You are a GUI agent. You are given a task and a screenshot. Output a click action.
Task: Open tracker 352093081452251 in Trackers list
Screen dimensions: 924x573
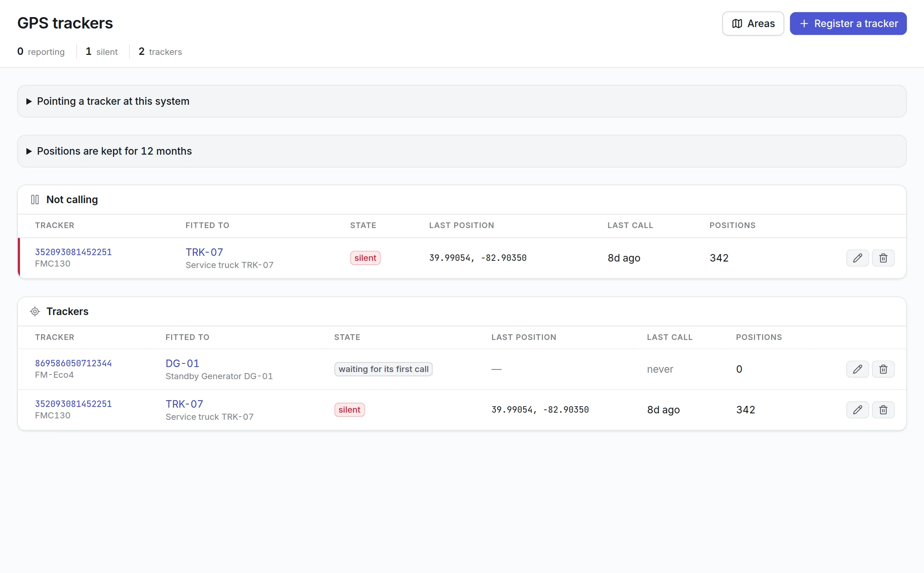[x=73, y=404]
